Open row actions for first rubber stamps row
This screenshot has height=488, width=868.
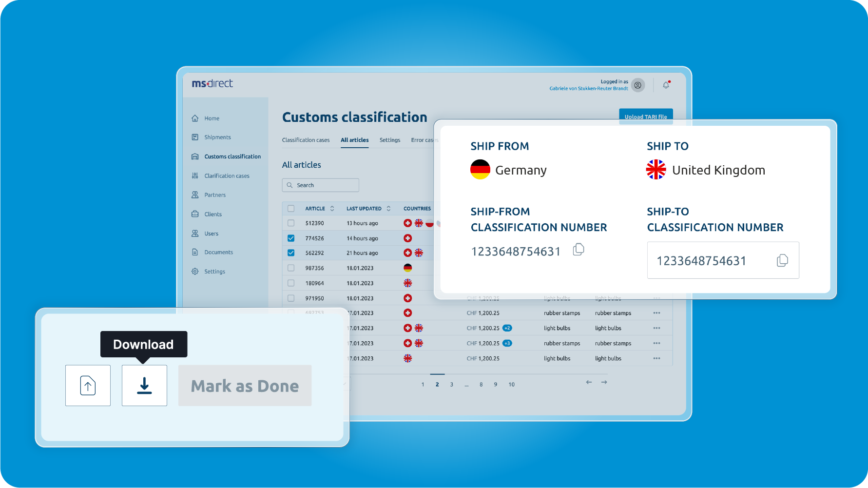[657, 313]
